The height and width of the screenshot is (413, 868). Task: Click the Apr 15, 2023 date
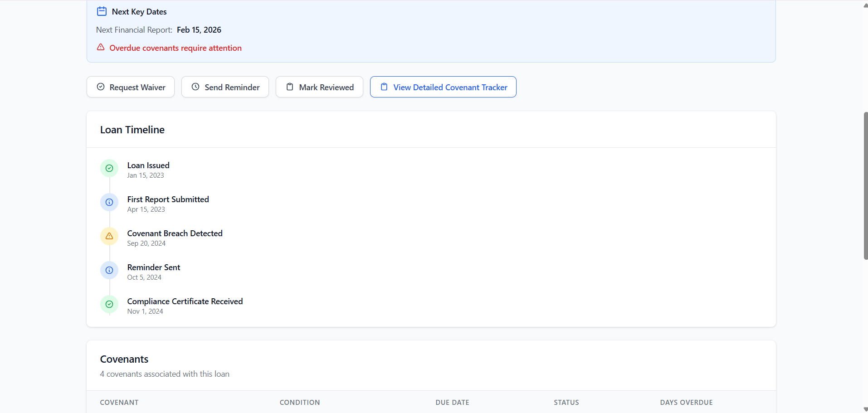pyautogui.click(x=146, y=209)
